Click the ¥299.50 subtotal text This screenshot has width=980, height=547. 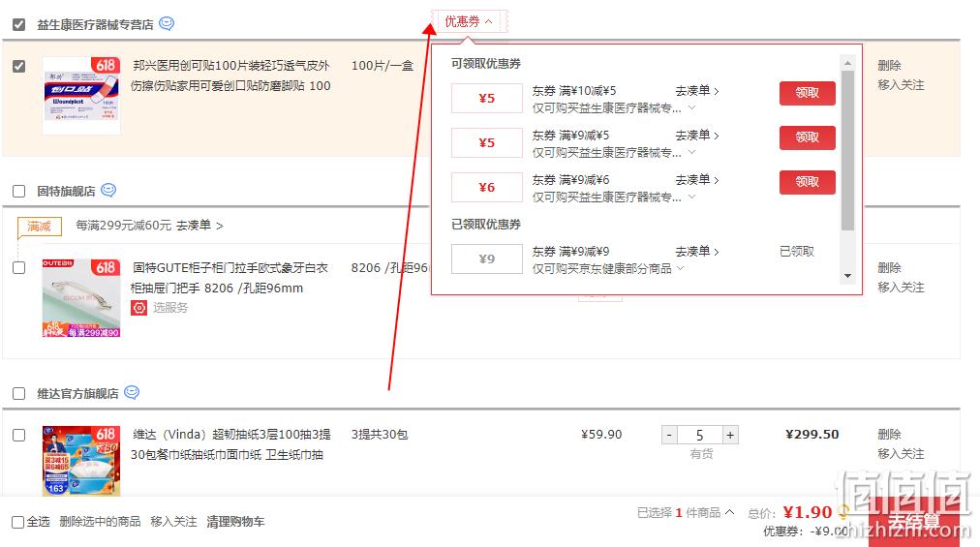(x=812, y=434)
